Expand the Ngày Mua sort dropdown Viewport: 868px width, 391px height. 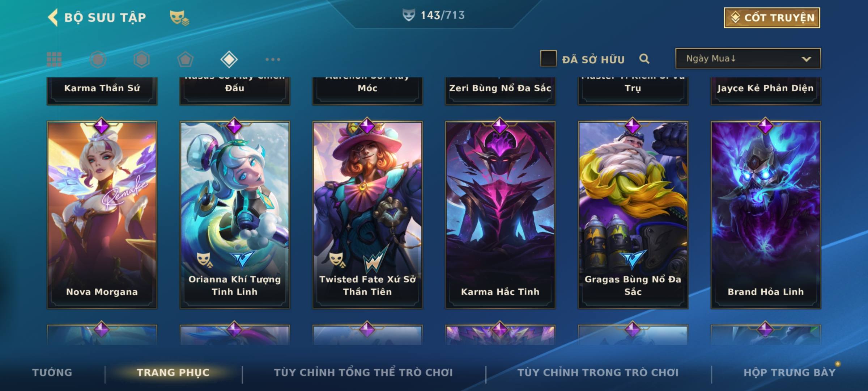point(748,58)
